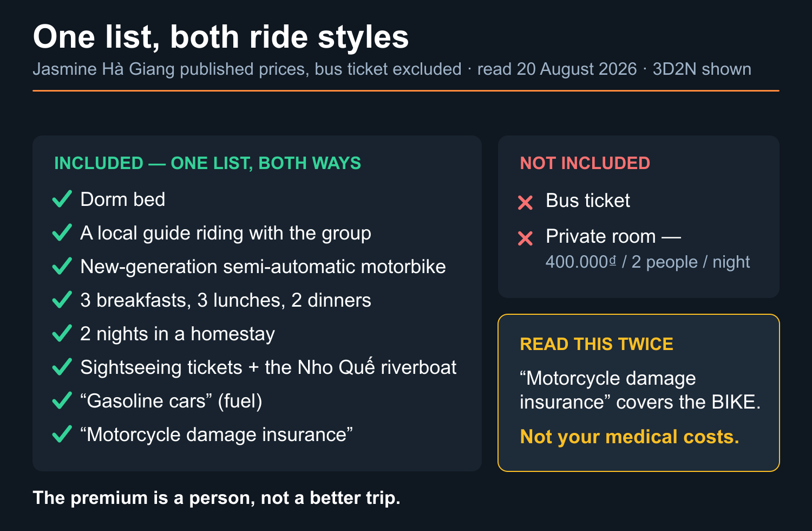The width and height of the screenshot is (812, 531).
Task: Click the orange divider line under subtitle
Action: [406, 90]
